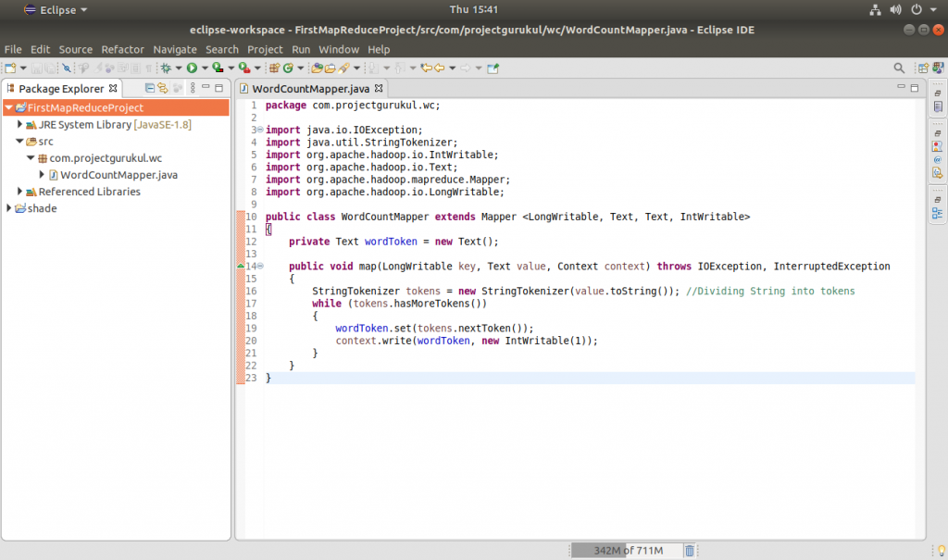Toggle the Pin Editor icon
The height and width of the screenshot is (560, 948).
(493, 68)
